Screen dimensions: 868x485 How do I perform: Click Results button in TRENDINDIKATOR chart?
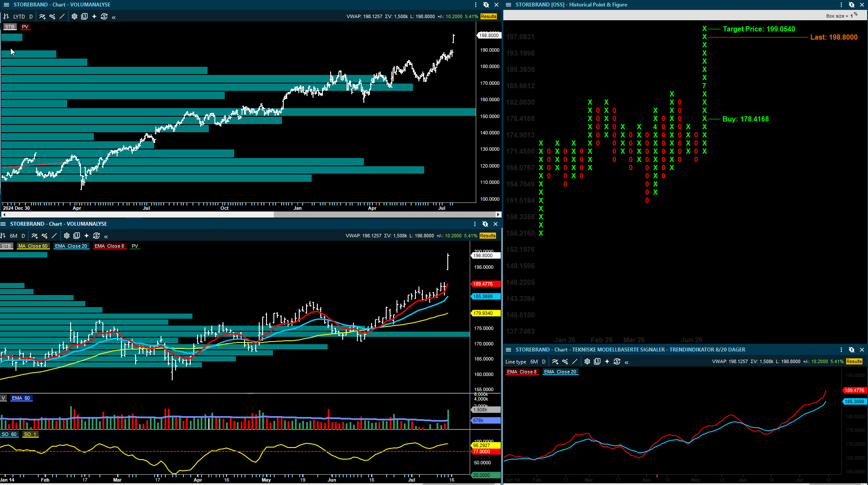854,361
